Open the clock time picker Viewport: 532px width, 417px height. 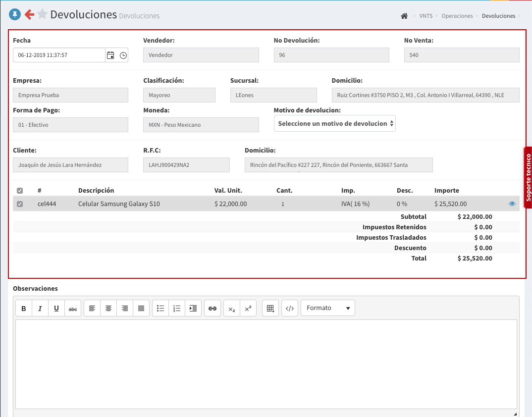point(123,55)
